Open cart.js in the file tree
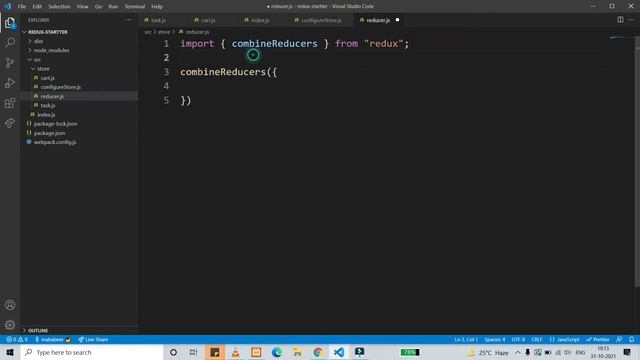 pos(48,78)
